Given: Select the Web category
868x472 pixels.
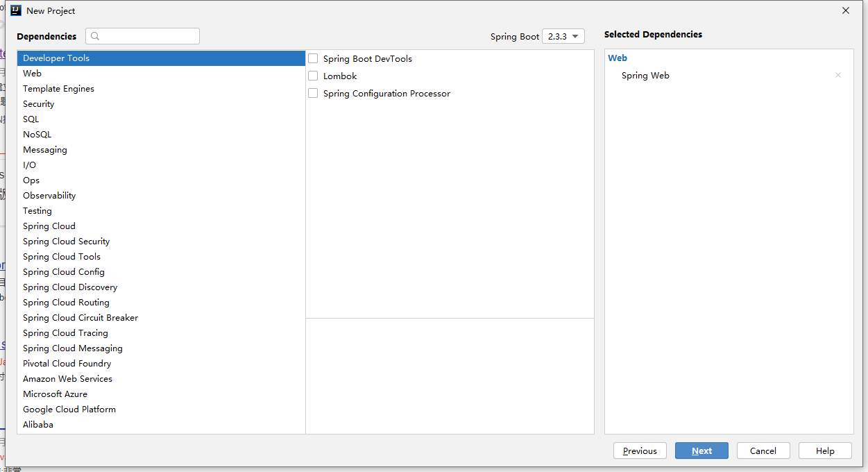Looking at the screenshot, I should click(x=32, y=74).
